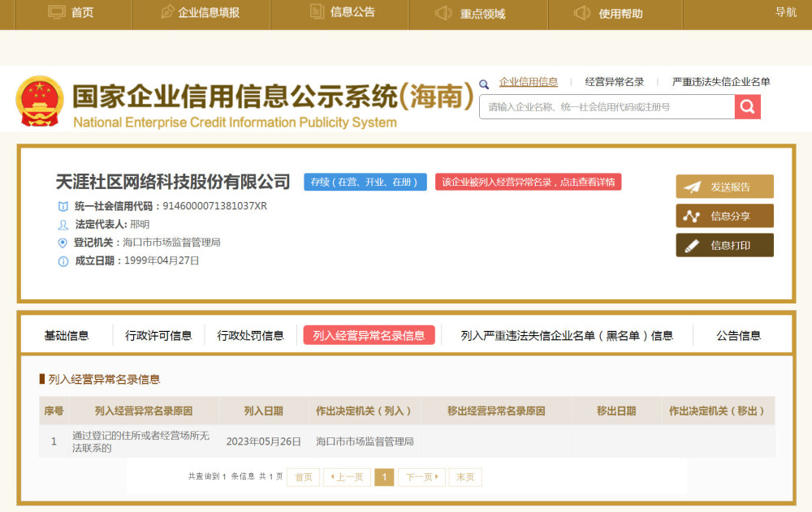The height and width of the screenshot is (512, 812).
Task: Select the 严重违法失信企业名单 search category
Action: pos(721,82)
